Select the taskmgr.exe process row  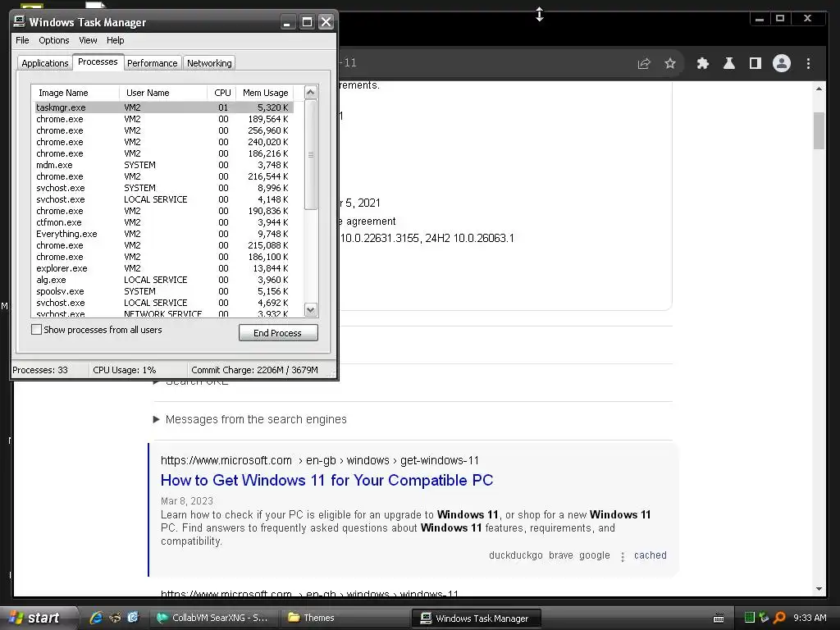[164, 107]
